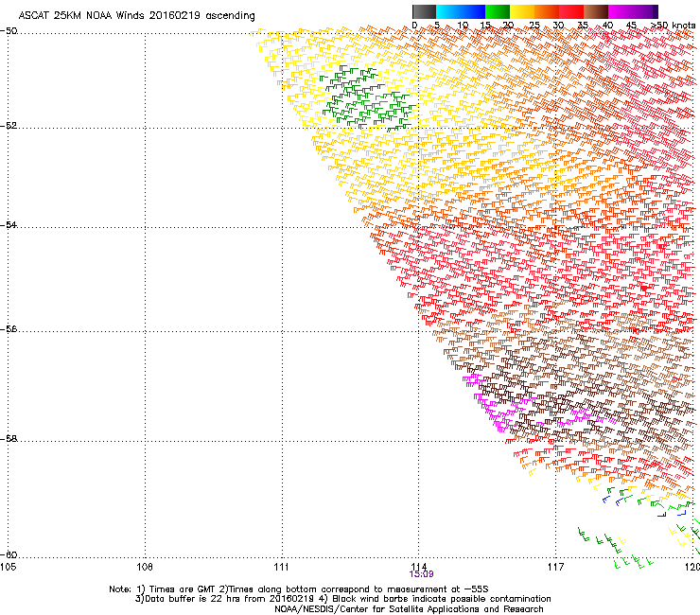Click the dark green wind barb cluster near 51S
Image resolution: width=700 pixels, height=615 pixels.
pos(367,97)
